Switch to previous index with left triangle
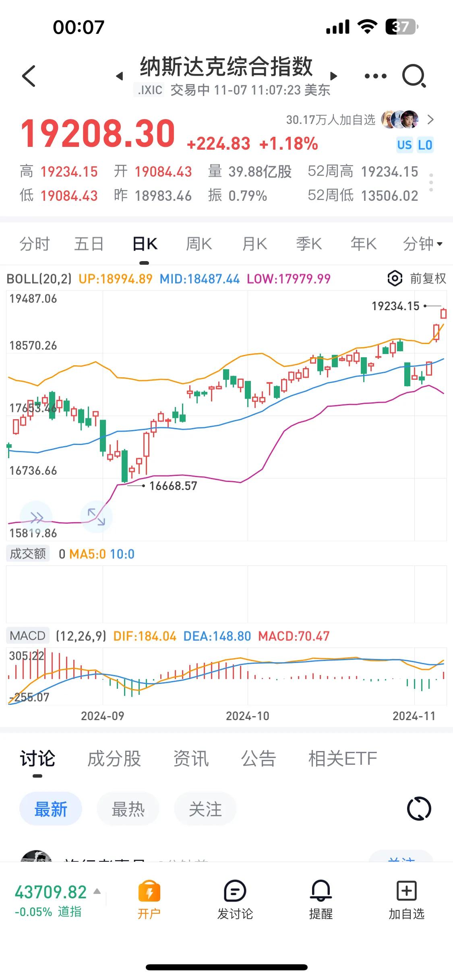The height and width of the screenshot is (980, 453). (119, 76)
